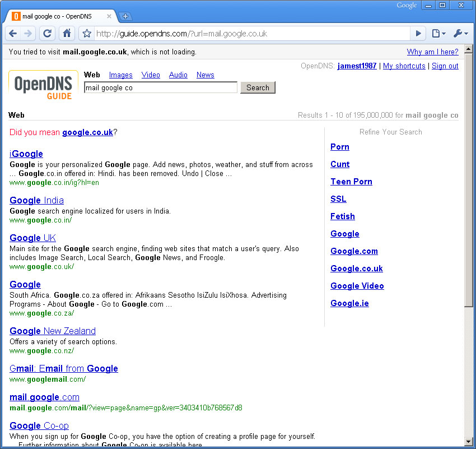Open the 'Google India' result

(x=37, y=200)
